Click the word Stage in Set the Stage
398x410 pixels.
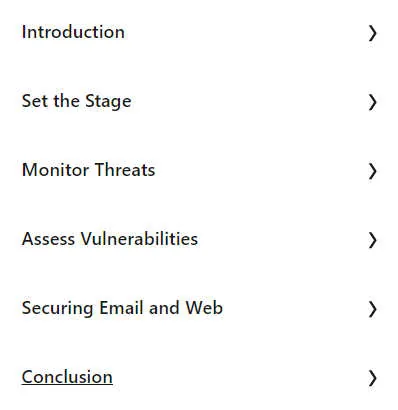point(108,102)
